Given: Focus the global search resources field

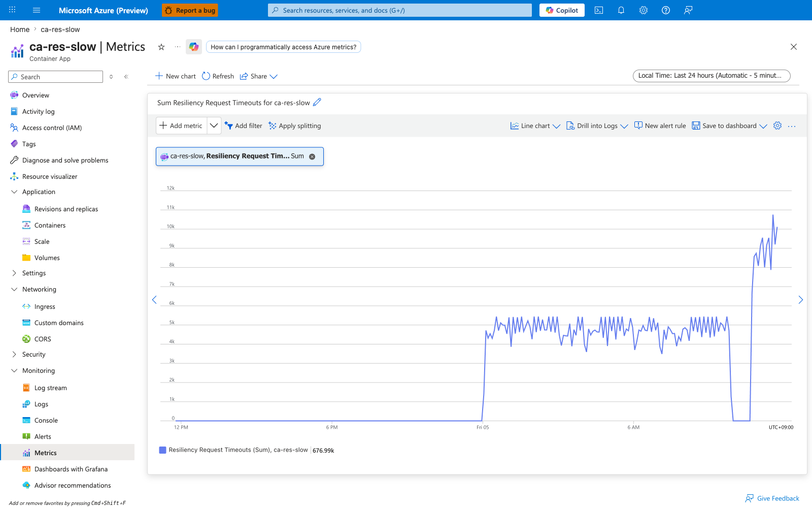Looking at the screenshot, I should (x=400, y=10).
